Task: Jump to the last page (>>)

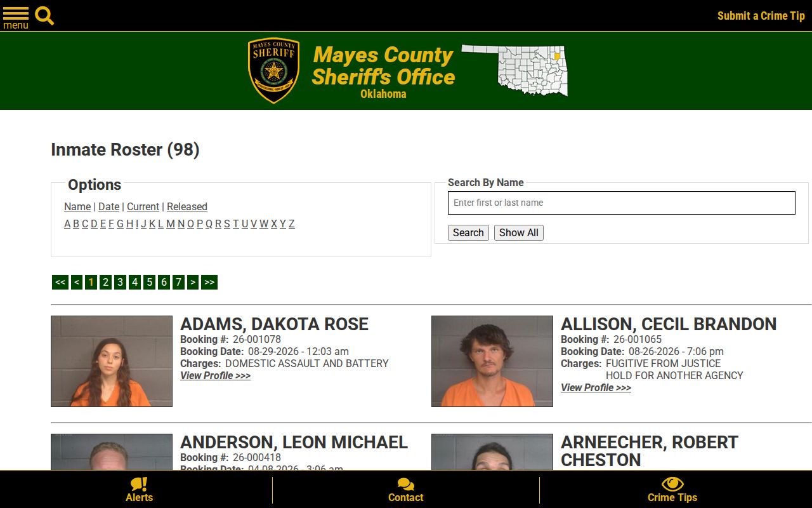Action: point(209,282)
